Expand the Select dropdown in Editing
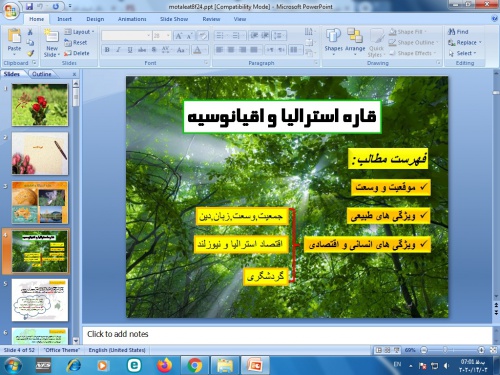 click(463, 53)
